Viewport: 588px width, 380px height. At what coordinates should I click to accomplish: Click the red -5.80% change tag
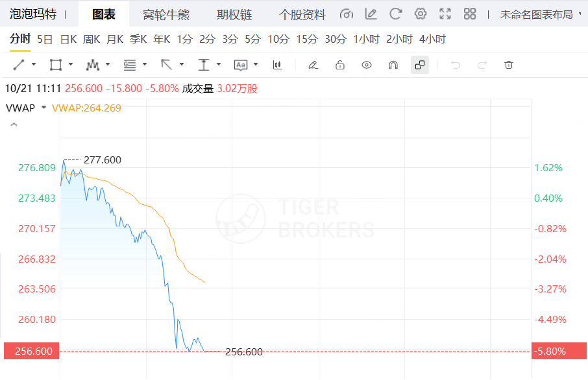pyautogui.click(x=559, y=351)
